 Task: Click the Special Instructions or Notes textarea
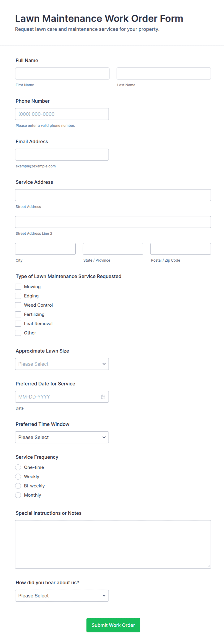(x=113, y=544)
